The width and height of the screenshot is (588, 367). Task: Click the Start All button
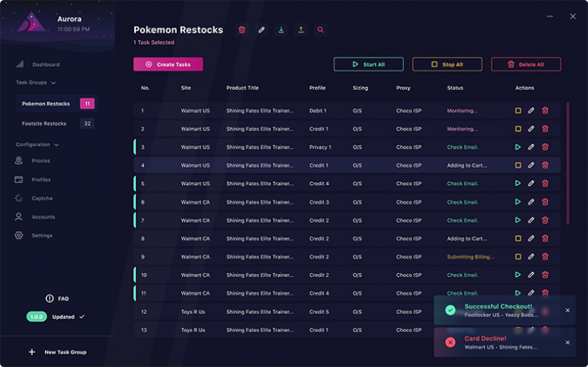point(369,64)
